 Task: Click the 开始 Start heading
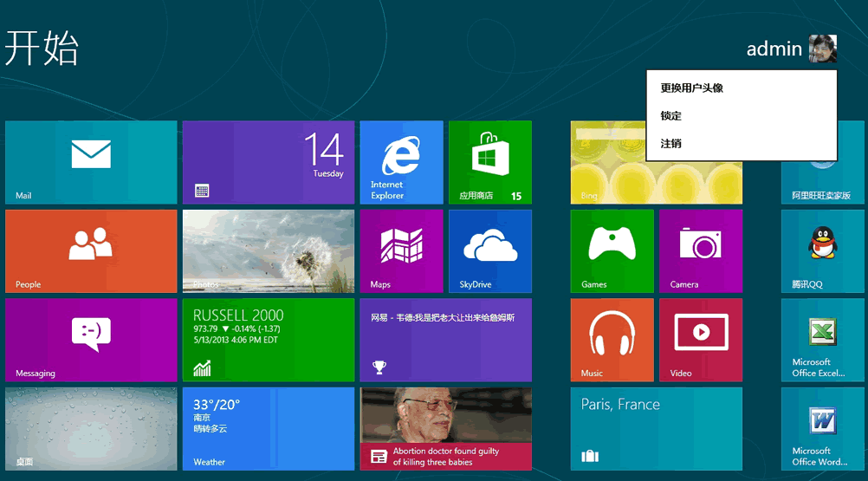pos(42,49)
